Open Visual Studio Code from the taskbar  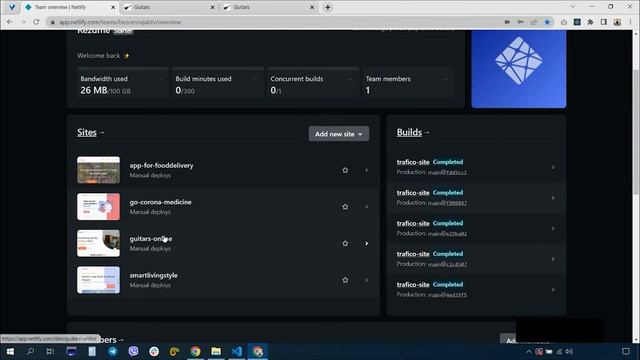[x=237, y=351]
